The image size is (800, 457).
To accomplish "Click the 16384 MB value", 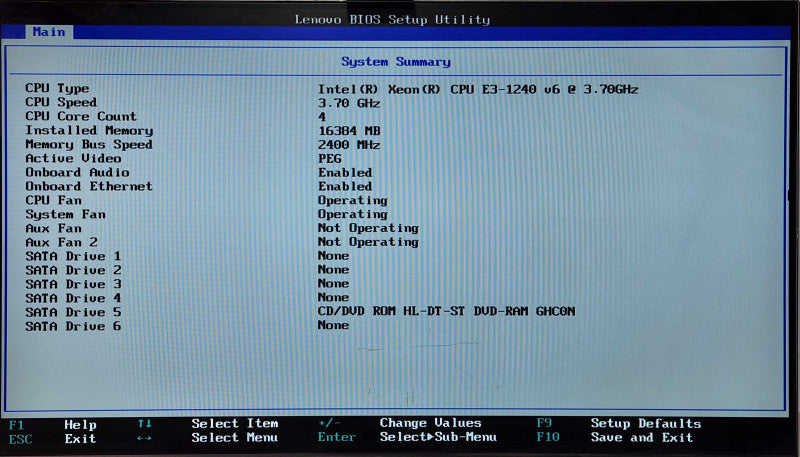I will [349, 131].
